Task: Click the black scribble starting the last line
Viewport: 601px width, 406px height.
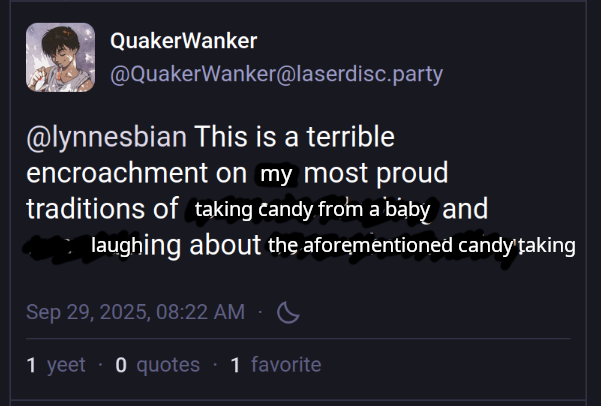Action: [x=55, y=246]
